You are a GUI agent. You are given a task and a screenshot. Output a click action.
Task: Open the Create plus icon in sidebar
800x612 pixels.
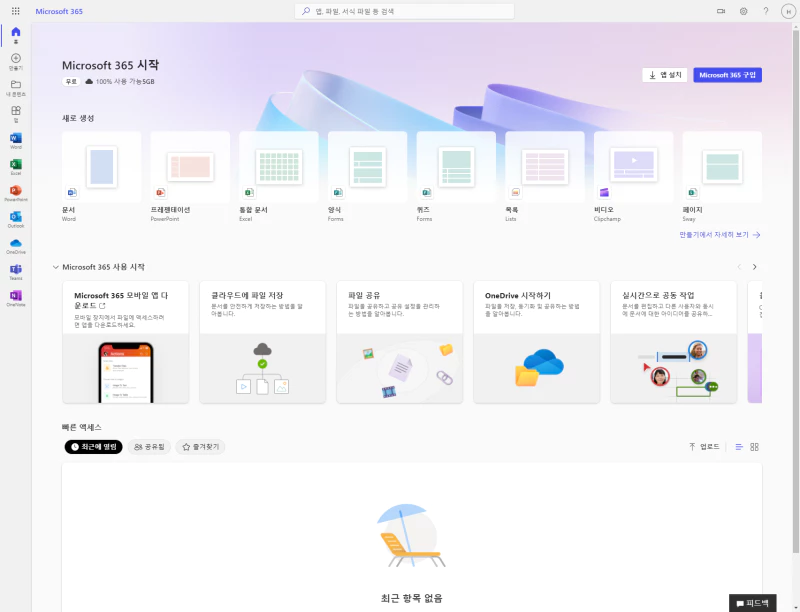click(16, 62)
